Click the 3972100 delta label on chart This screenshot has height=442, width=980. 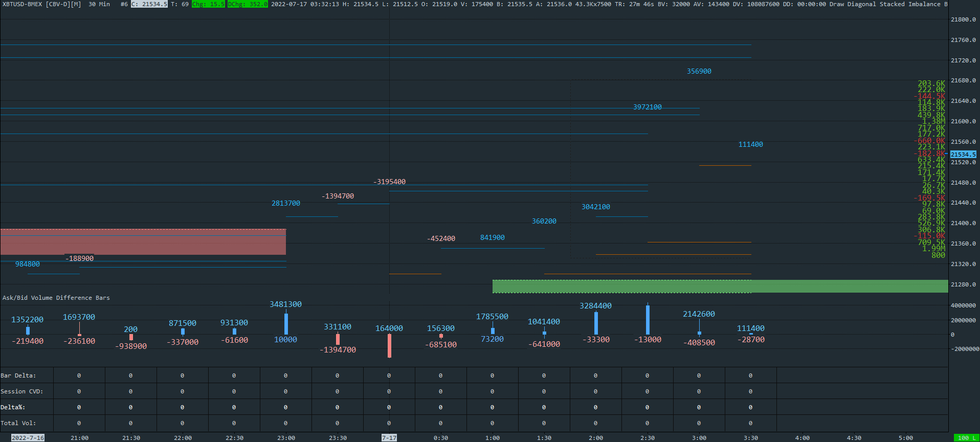(647, 107)
